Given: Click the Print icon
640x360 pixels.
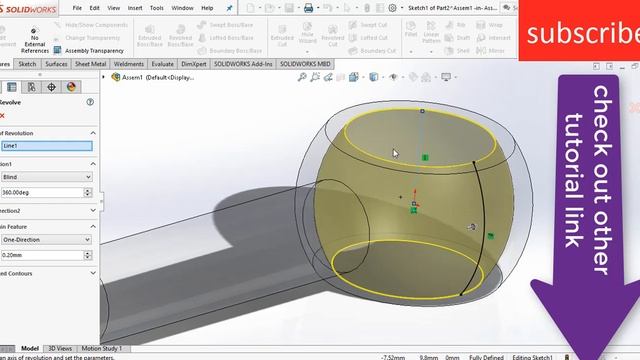Looking at the screenshot, I should (x=309, y=8).
